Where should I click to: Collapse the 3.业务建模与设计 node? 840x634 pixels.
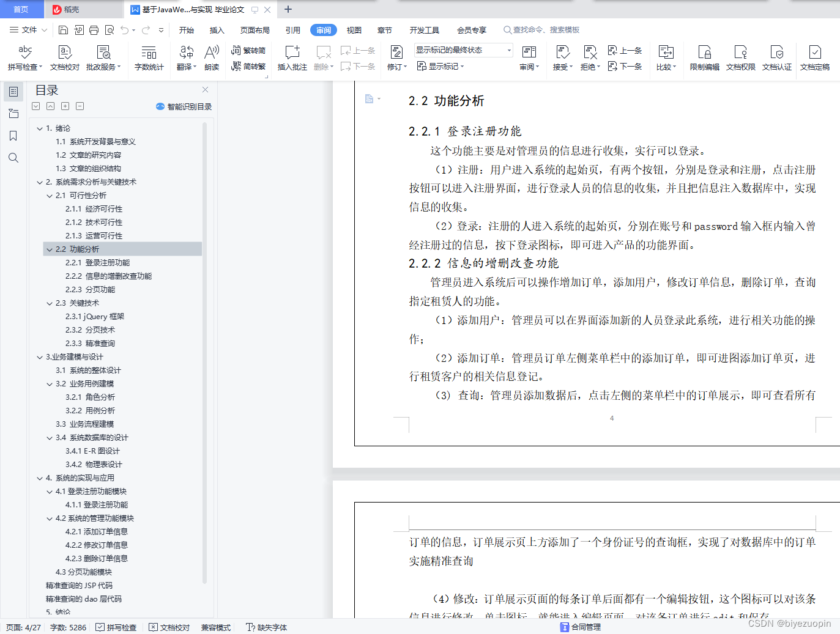click(x=40, y=357)
